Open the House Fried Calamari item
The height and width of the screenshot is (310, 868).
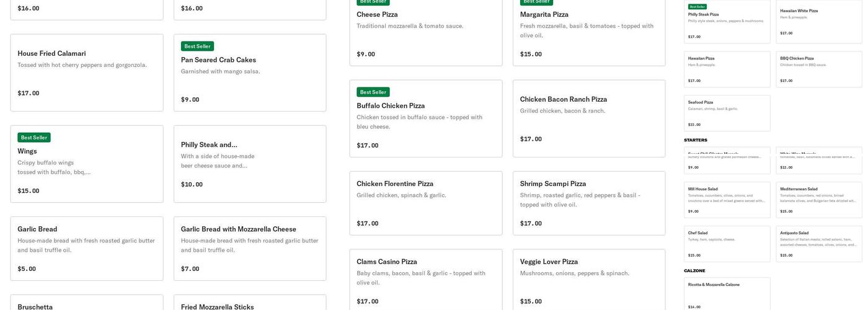86,73
